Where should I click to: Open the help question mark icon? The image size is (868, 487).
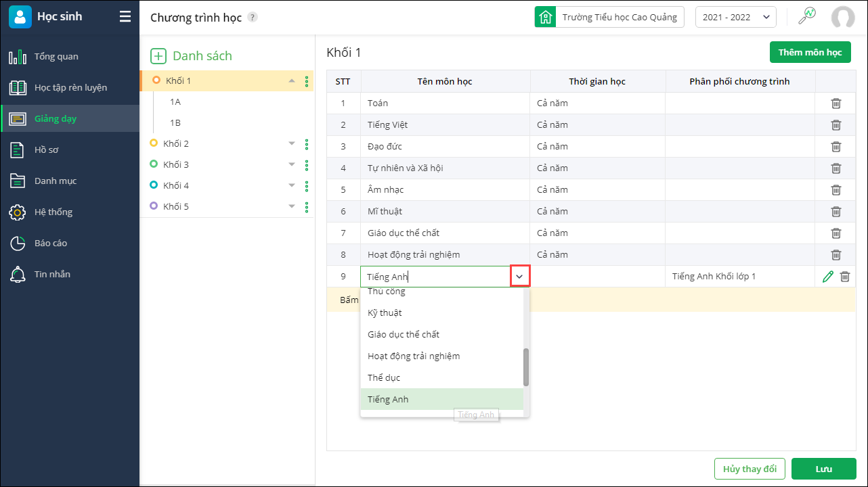[x=253, y=18]
